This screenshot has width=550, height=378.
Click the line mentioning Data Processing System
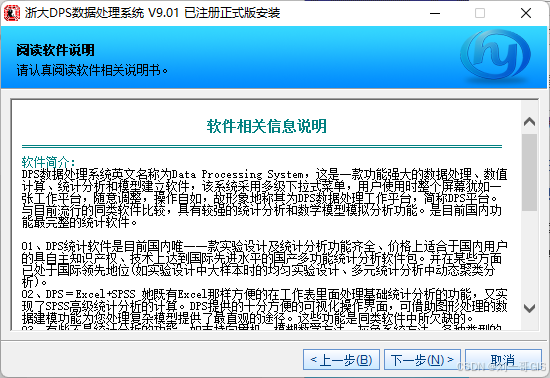(x=264, y=174)
